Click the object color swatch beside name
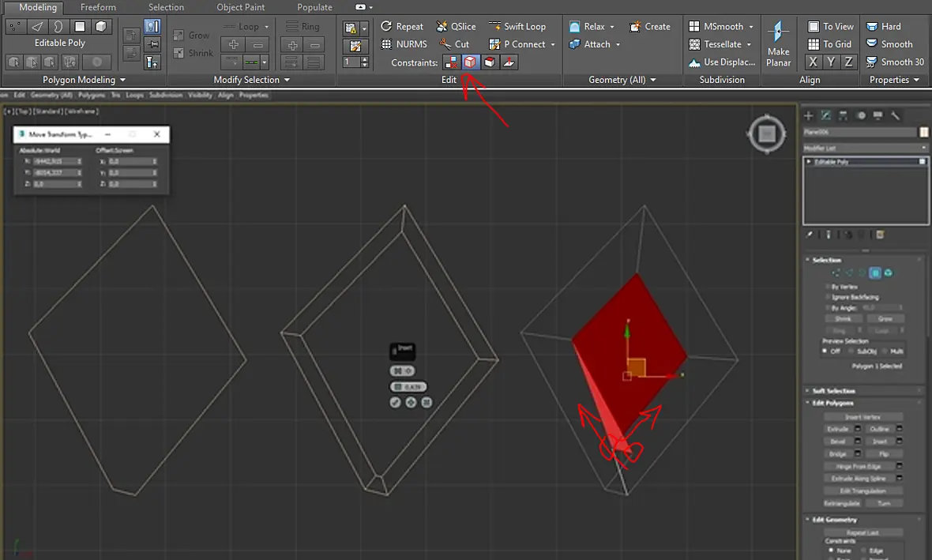This screenshot has height=560, width=932. tap(923, 132)
